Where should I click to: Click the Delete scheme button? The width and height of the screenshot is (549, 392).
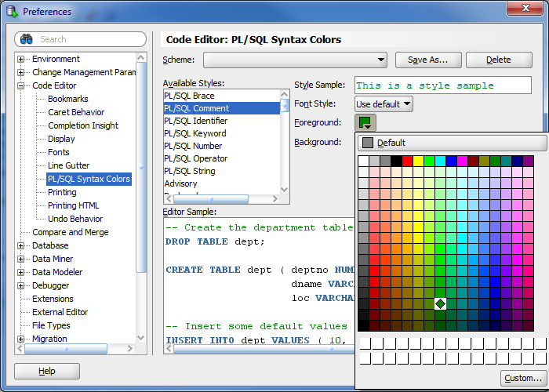pyautogui.click(x=499, y=60)
